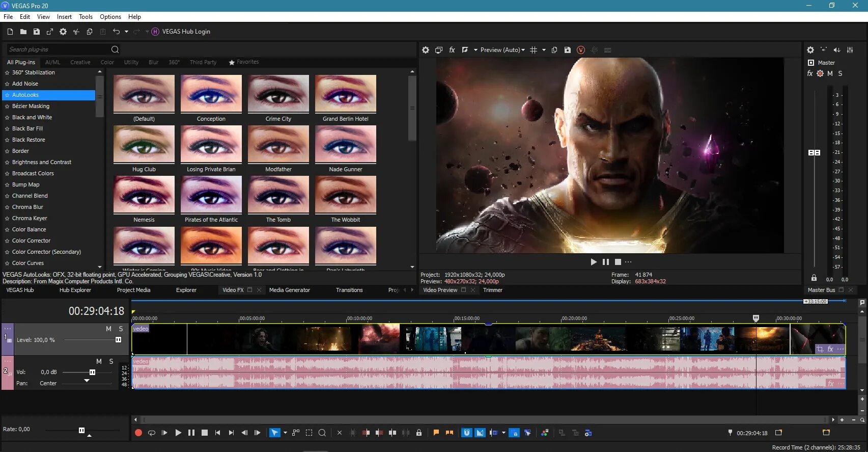Open project properties gear in the main toolbar
This screenshot has width=868, height=452.
click(x=63, y=32)
